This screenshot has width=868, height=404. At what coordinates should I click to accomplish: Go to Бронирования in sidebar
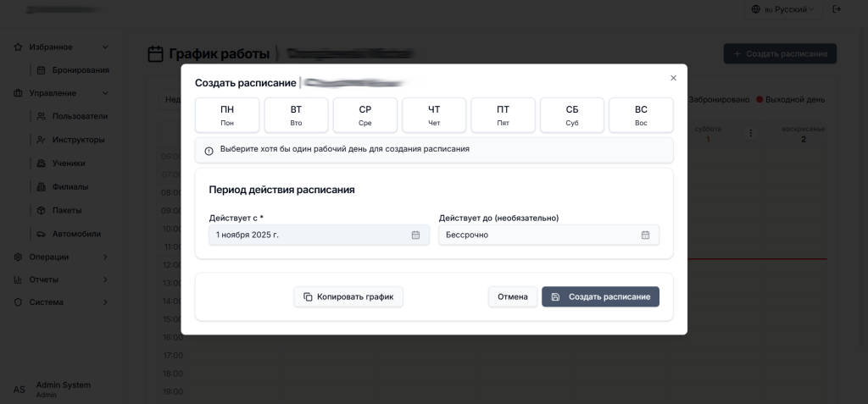pos(80,70)
